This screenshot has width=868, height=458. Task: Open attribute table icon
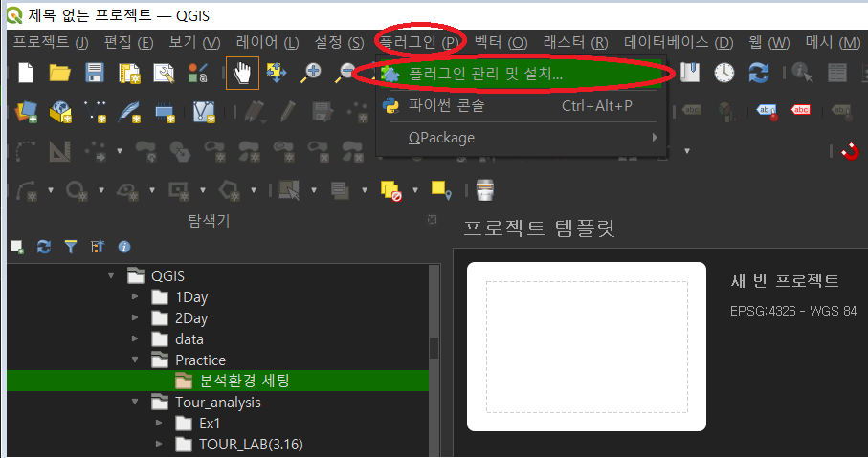click(836, 73)
